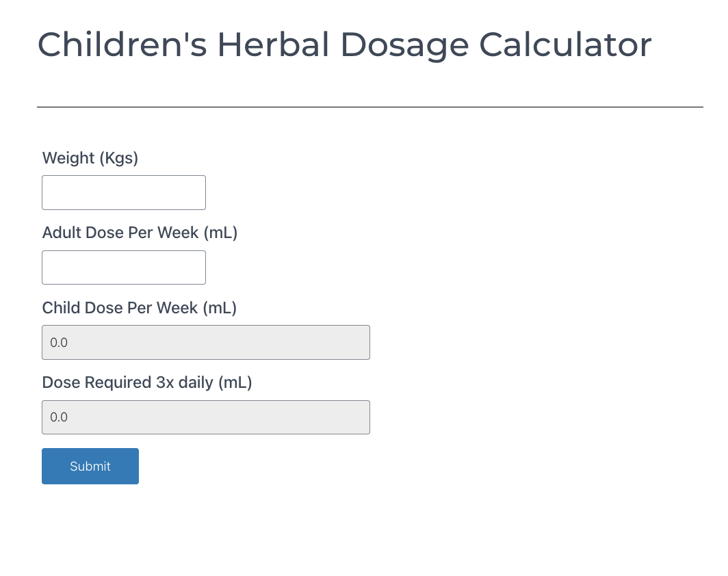The height and width of the screenshot is (576, 728).
Task: Click the Dose Required 3x daily field
Action: (x=205, y=417)
